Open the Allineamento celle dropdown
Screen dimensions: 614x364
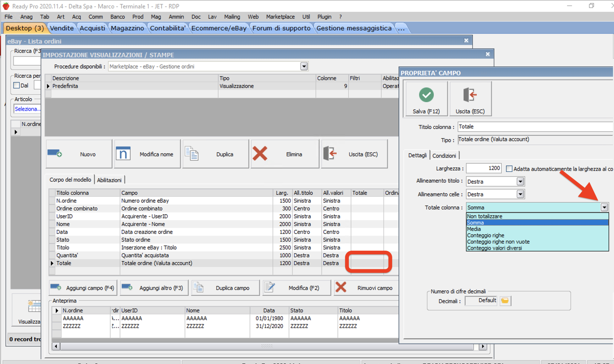pyautogui.click(x=520, y=194)
